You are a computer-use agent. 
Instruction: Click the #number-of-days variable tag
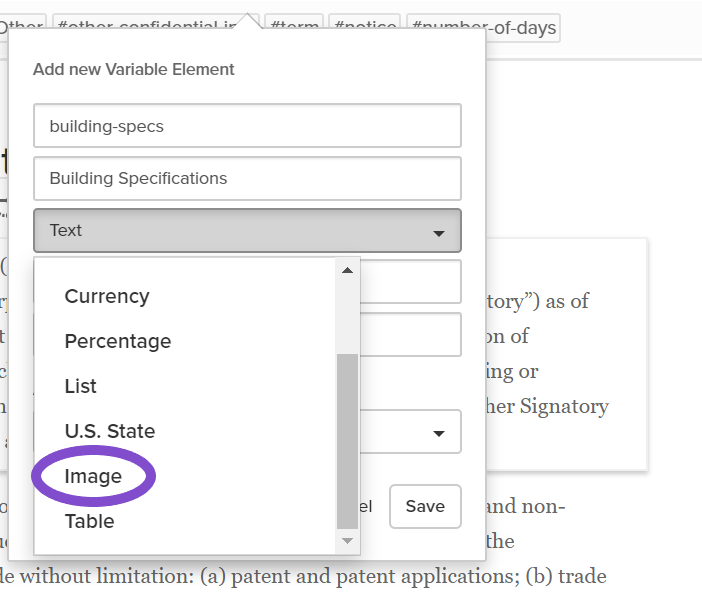coord(484,28)
